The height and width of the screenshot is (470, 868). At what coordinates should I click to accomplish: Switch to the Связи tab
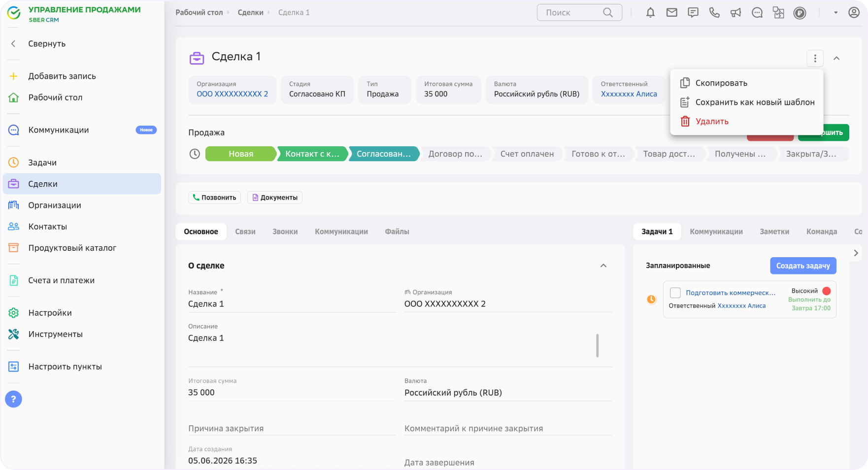[245, 232]
